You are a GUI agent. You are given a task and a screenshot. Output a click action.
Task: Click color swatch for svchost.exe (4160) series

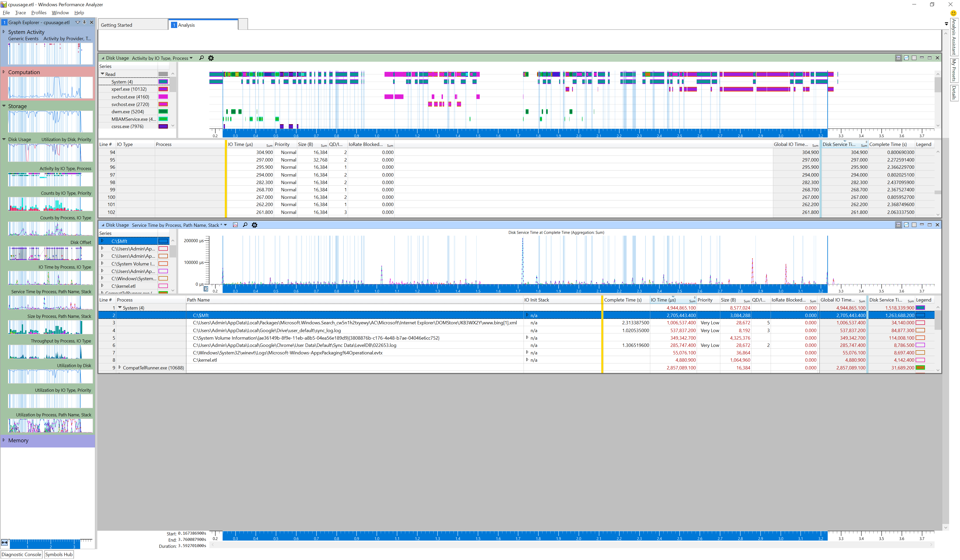[x=163, y=97]
